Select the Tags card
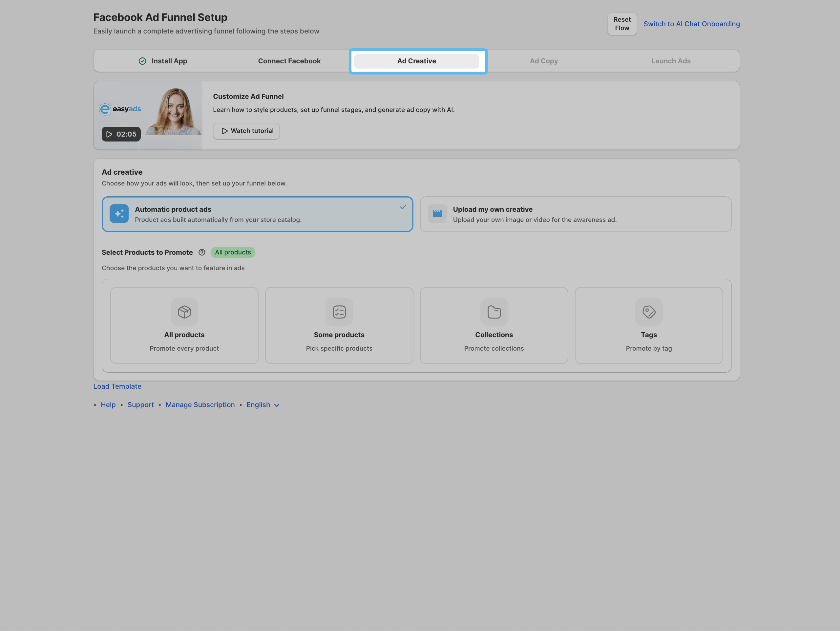 coord(649,326)
